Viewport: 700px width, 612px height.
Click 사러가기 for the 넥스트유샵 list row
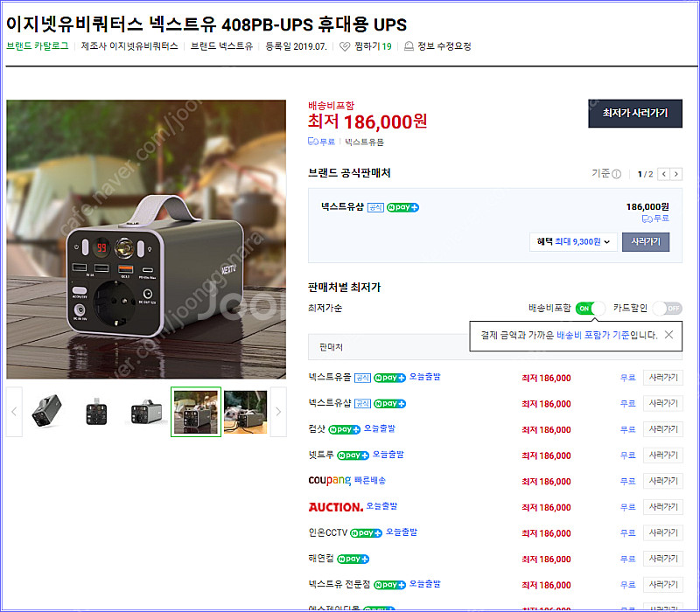point(663,404)
